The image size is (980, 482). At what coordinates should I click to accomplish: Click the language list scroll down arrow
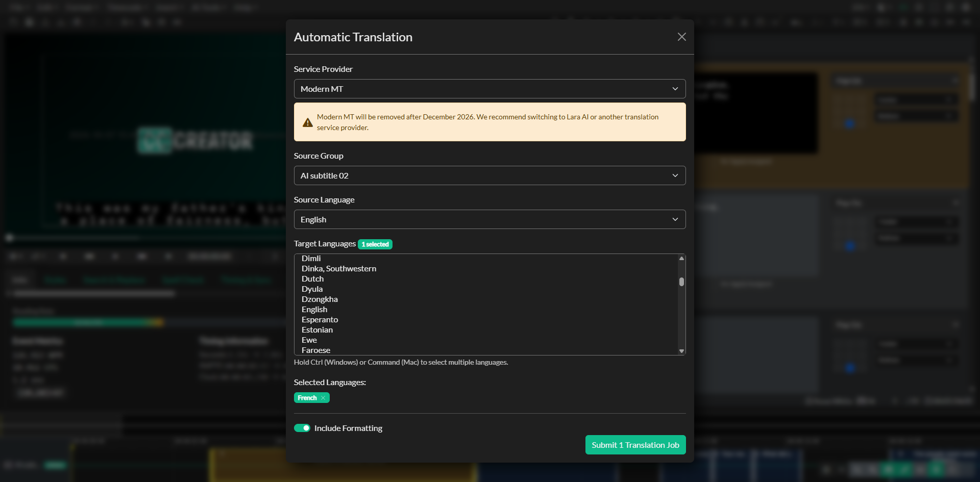pos(681,351)
